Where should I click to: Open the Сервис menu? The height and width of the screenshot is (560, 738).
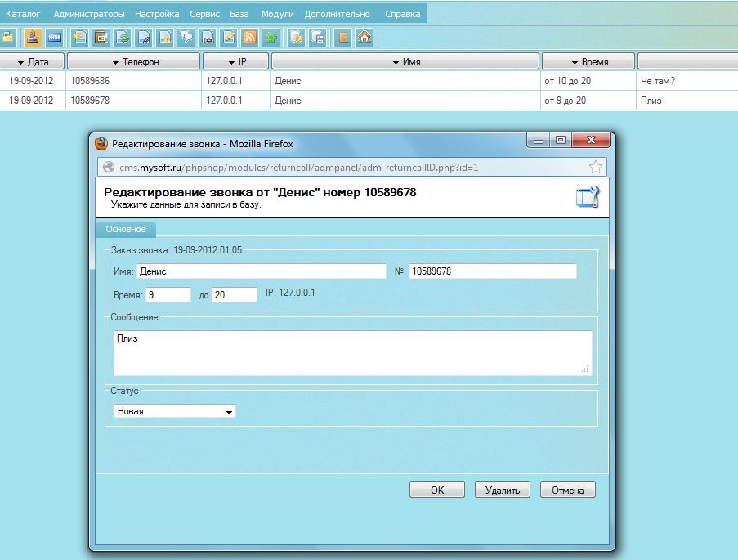[x=205, y=14]
